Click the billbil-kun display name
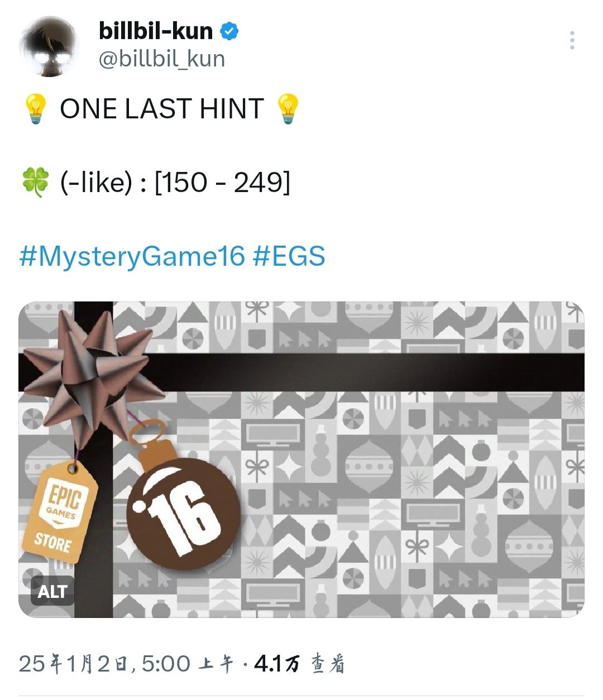Viewport: 603px width, 700px height. pos(156,31)
